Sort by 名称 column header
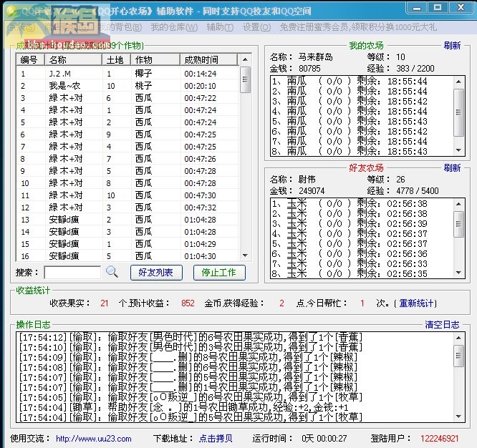Viewport: 477px width, 448px height. pos(73,59)
